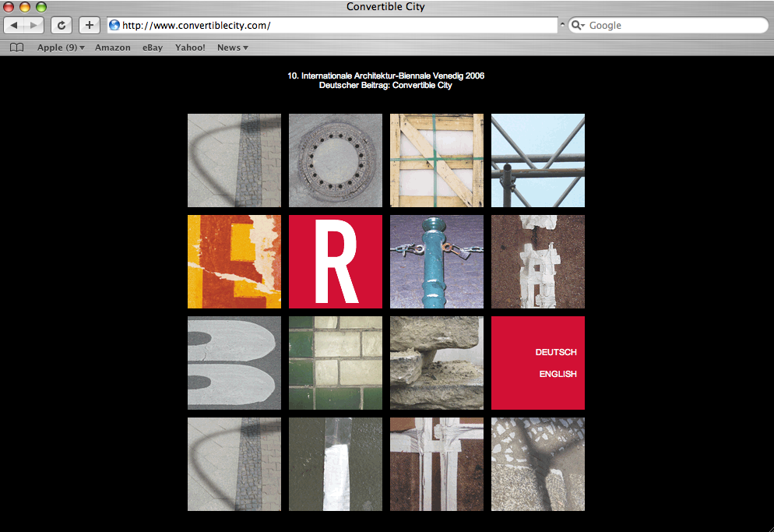The width and height of the screenshot is (774, 532).
Task: Expand the Apple (9) bookmarks folder
Action: 61,48
